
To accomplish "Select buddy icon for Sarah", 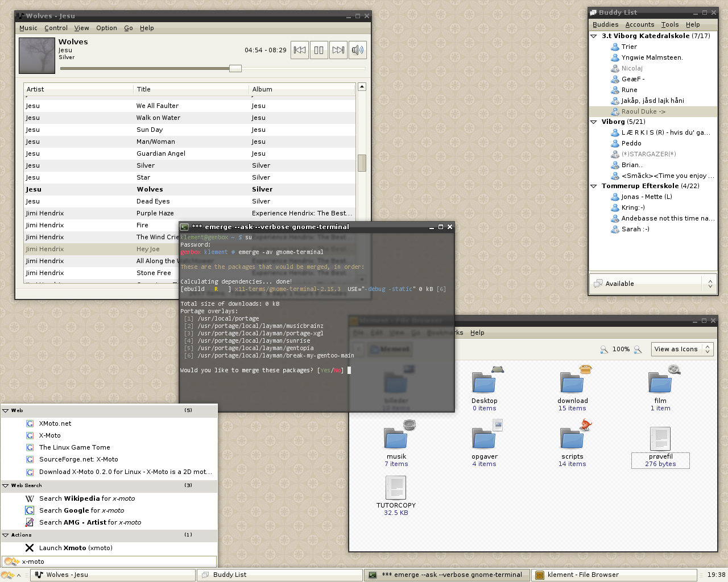I will pos(615,229).
